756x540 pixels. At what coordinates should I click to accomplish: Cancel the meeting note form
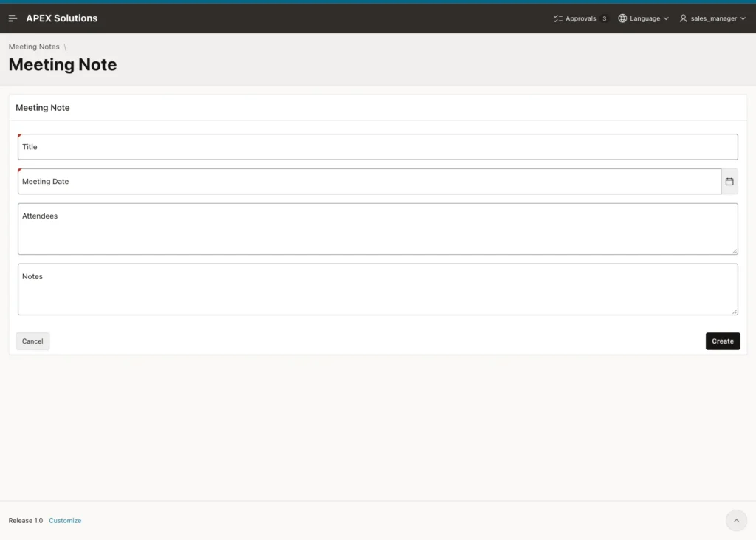click(x=32, y=341)
